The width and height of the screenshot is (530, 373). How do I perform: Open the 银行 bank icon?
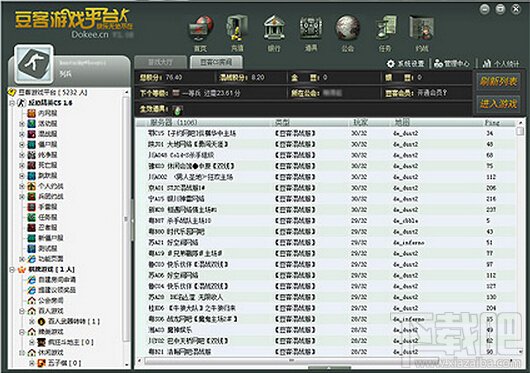point(274,29)
